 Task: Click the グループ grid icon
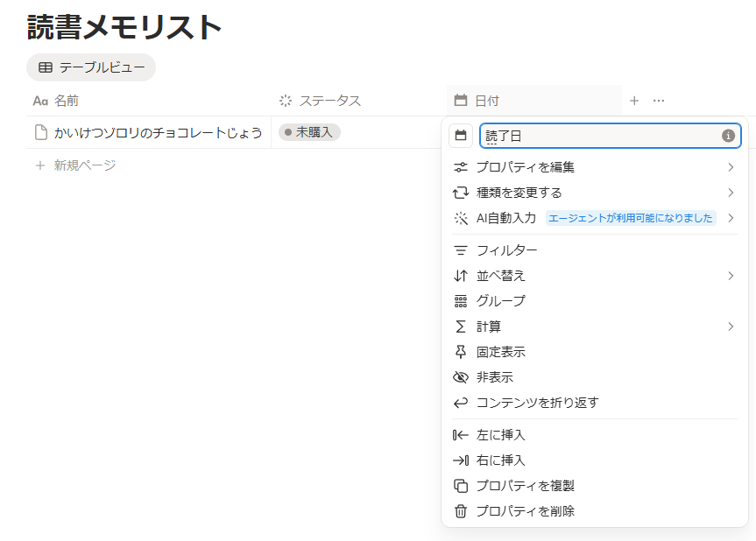click(x=461, y=301)
